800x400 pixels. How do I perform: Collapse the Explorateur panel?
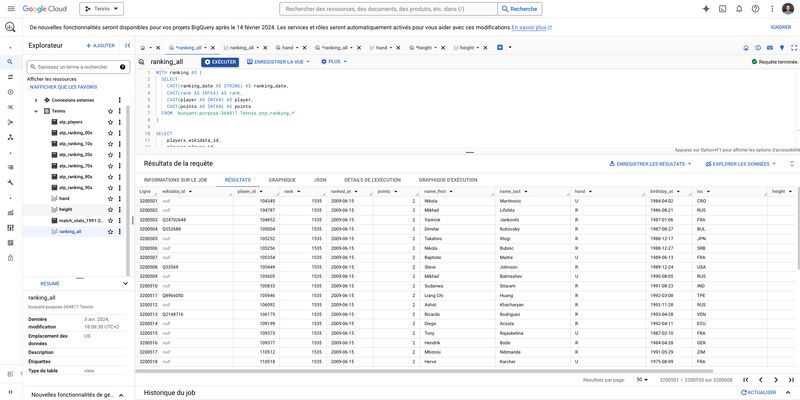click(127, 45)
